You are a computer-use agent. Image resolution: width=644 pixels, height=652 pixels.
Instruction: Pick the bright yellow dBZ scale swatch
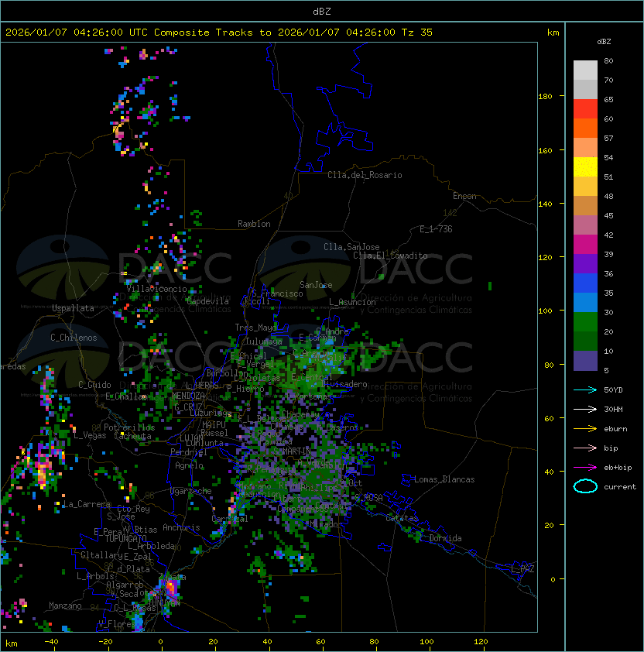point(585,166)
